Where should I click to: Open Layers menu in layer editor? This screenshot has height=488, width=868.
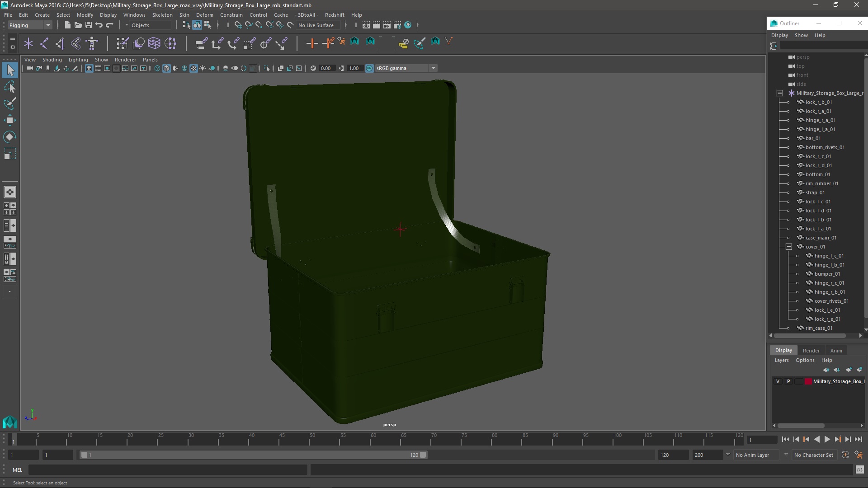coord(781,360)
